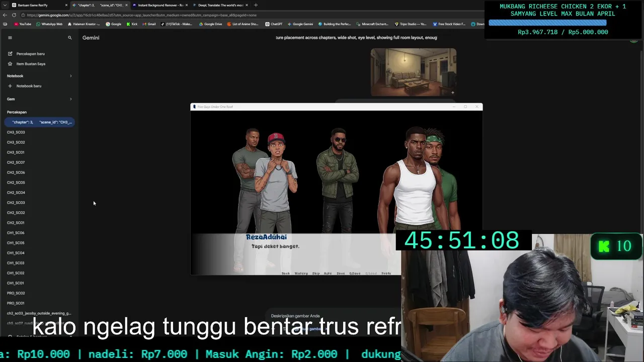The height and width of the screenshot is (362, 644).
Task: Open conversation PRO_SC01
Action: point(16,303)
